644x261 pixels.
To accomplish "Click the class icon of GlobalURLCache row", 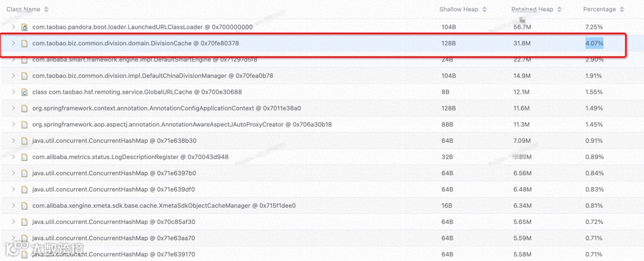I will [24, 92].
